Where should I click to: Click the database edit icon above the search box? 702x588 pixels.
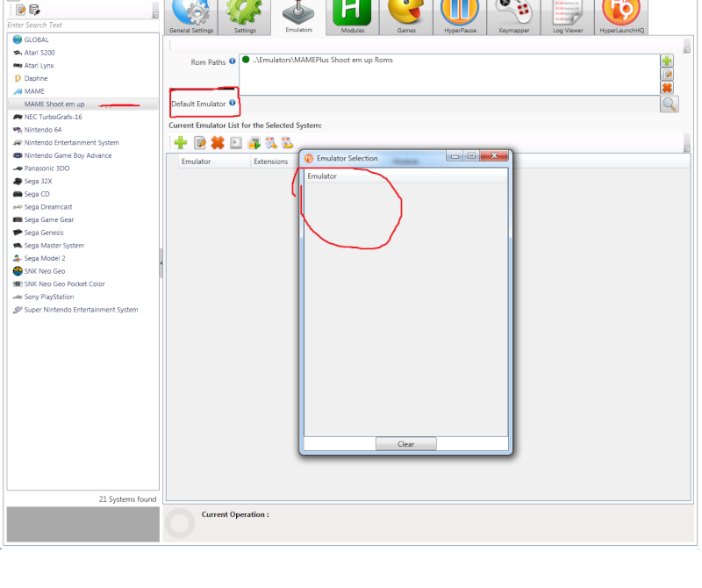coord(34,10)
